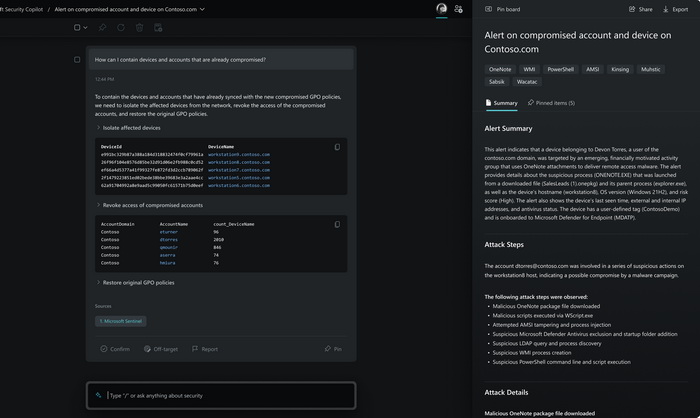700x418 pixels.
Task: Open the account settings icon at top right
Action: pyautogui.click(x=458, y=9)
